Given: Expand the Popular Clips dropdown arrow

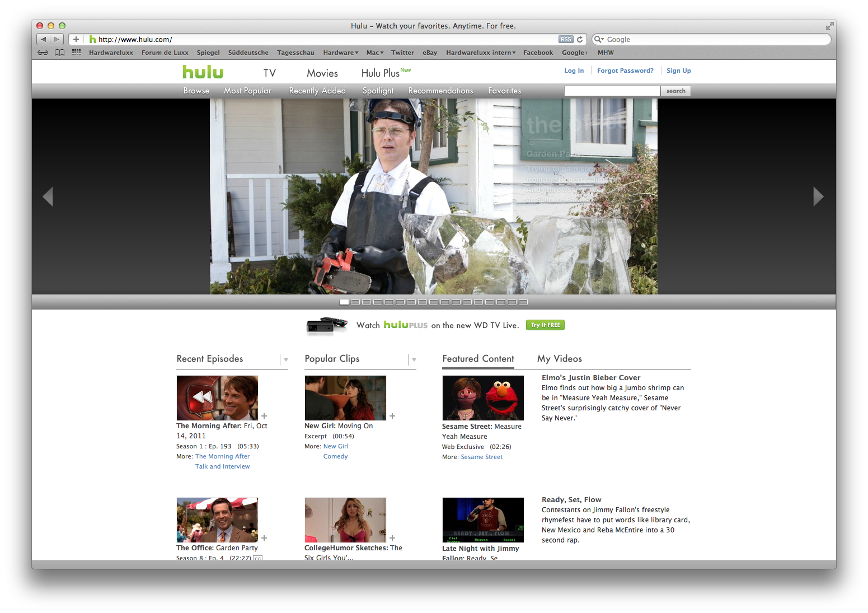Looking at the screenshot, I should coord(414,360).
